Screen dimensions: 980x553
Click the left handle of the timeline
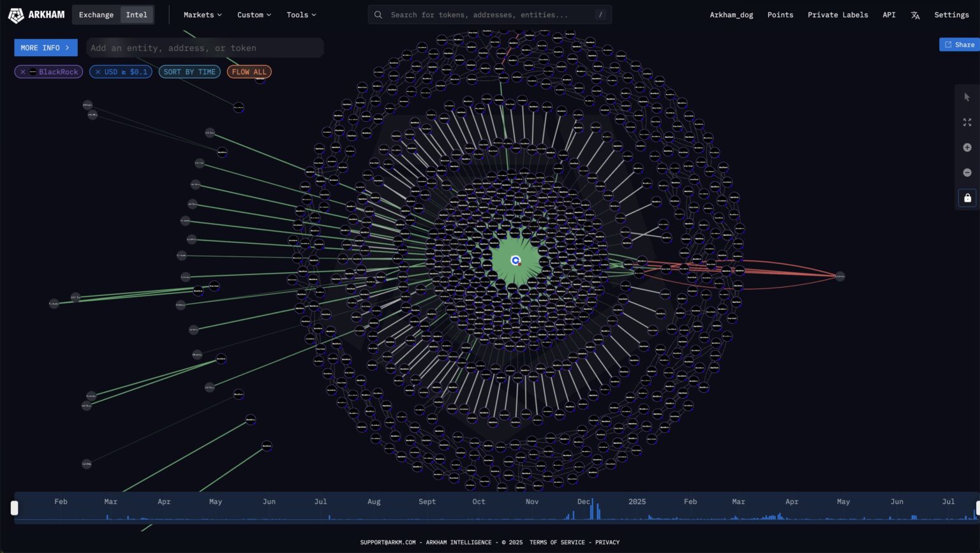click(x=15, y=508)
